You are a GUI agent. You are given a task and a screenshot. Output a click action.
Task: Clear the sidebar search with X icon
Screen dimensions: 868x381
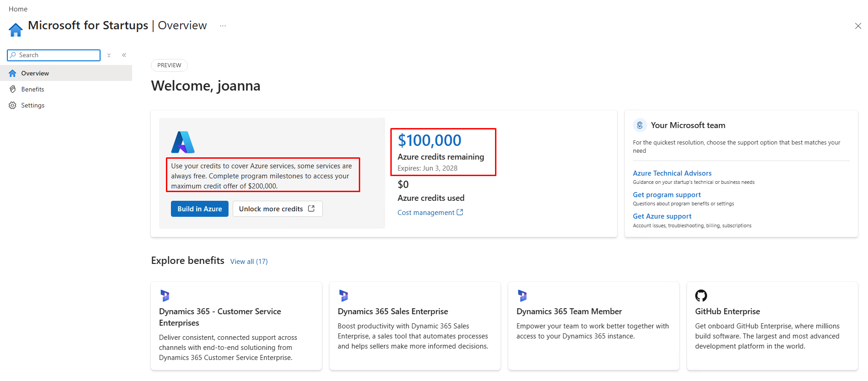109,55
